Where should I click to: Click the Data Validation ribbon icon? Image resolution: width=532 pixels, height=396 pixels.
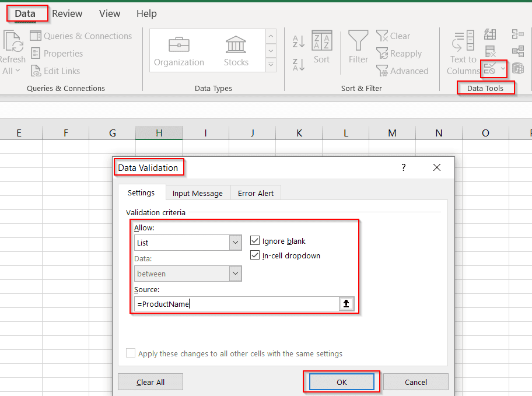click(x=489, y=69)
